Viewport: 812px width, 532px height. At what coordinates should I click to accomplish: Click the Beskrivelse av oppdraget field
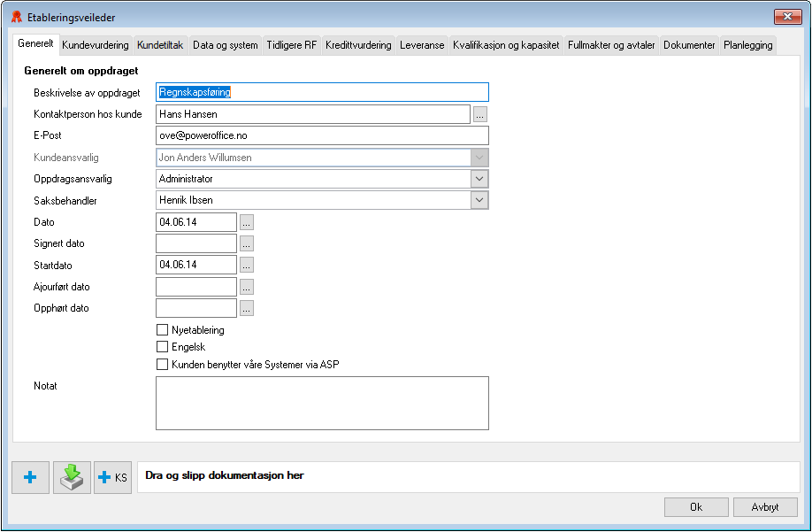tap(322, 92)
